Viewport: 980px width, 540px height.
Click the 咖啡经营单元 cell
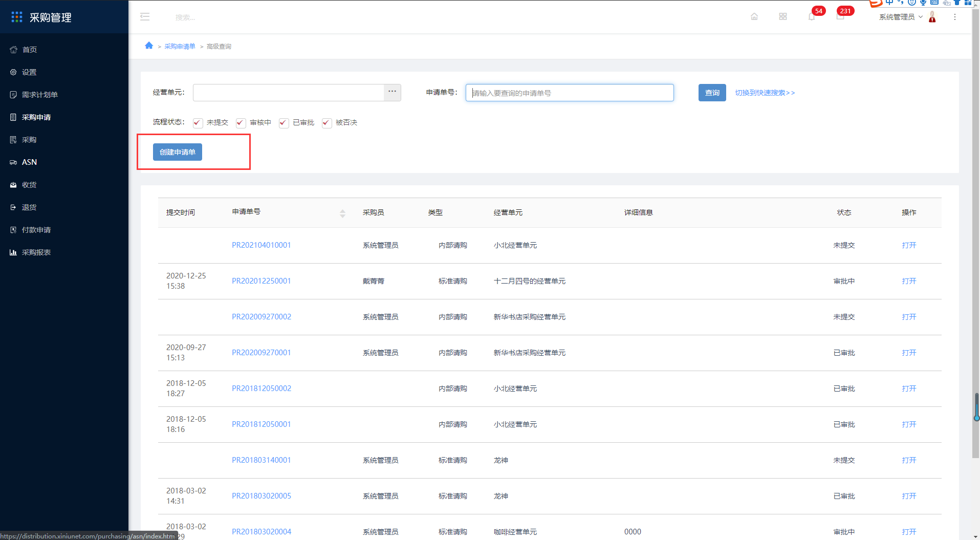pyautogui.click(x=515, y=532)
